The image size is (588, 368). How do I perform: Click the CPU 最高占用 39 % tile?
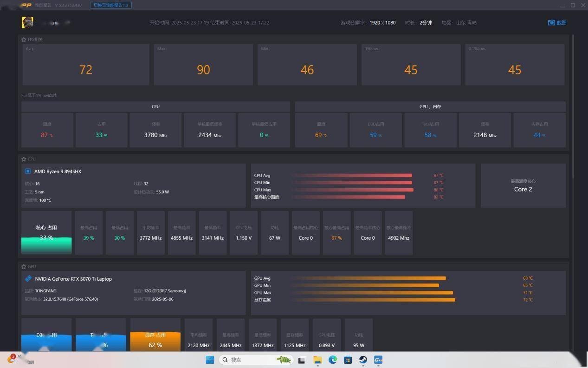click(x=89, y=233)
